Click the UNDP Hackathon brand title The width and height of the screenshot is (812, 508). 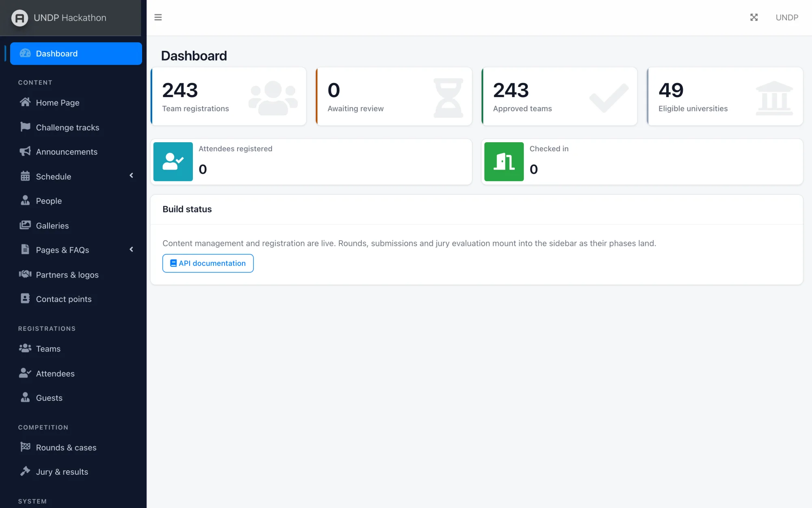point(70,18)
